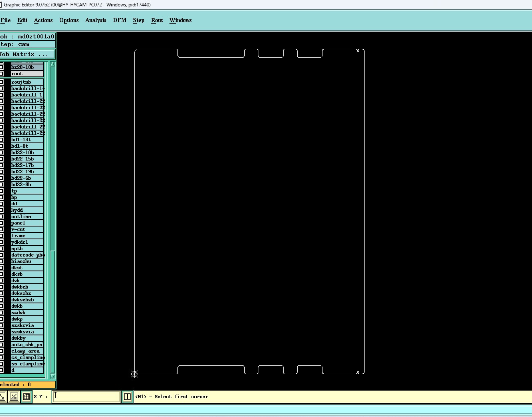Select the npth layer row
The width and height of the screenshot is (532, 417).
[27, 249]
